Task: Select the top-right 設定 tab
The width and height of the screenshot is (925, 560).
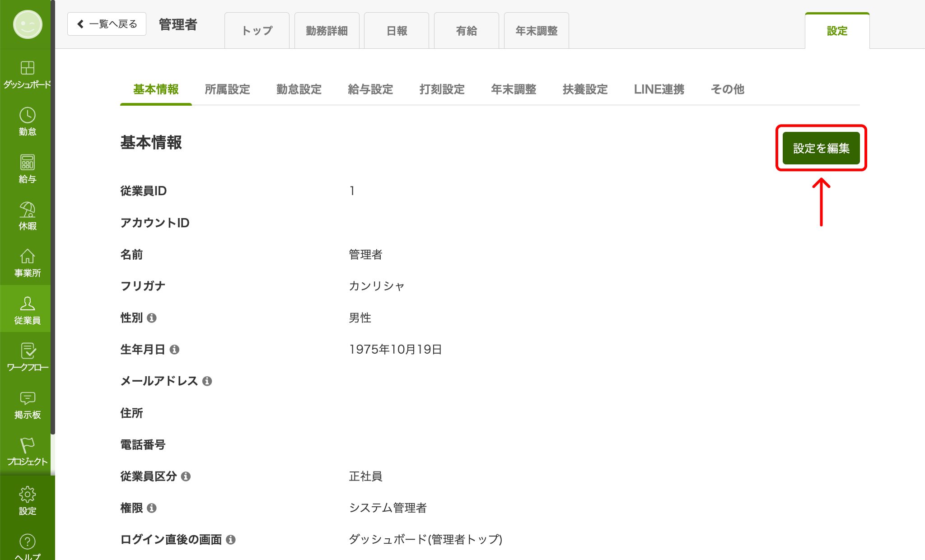Action: click(x=837, y=31)
